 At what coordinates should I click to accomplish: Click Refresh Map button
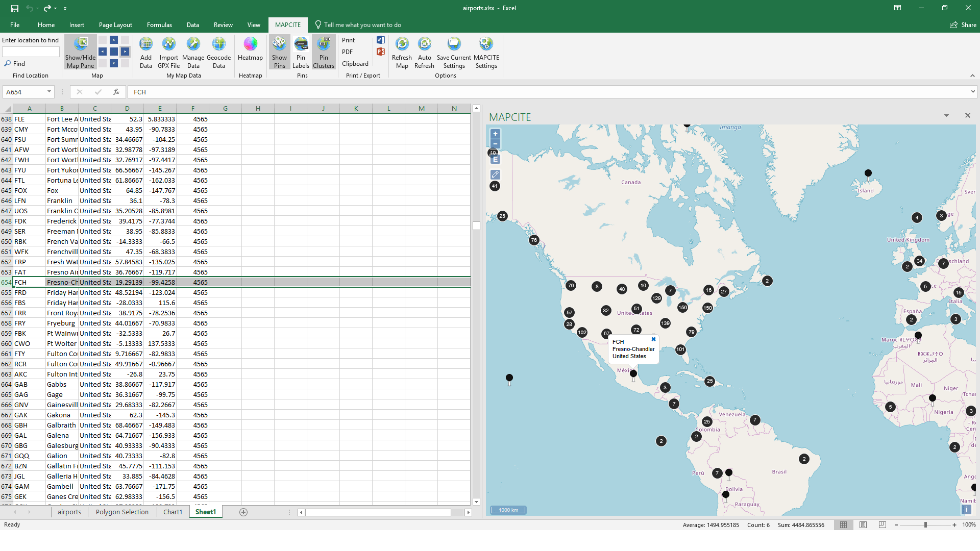tap(402, 52)
